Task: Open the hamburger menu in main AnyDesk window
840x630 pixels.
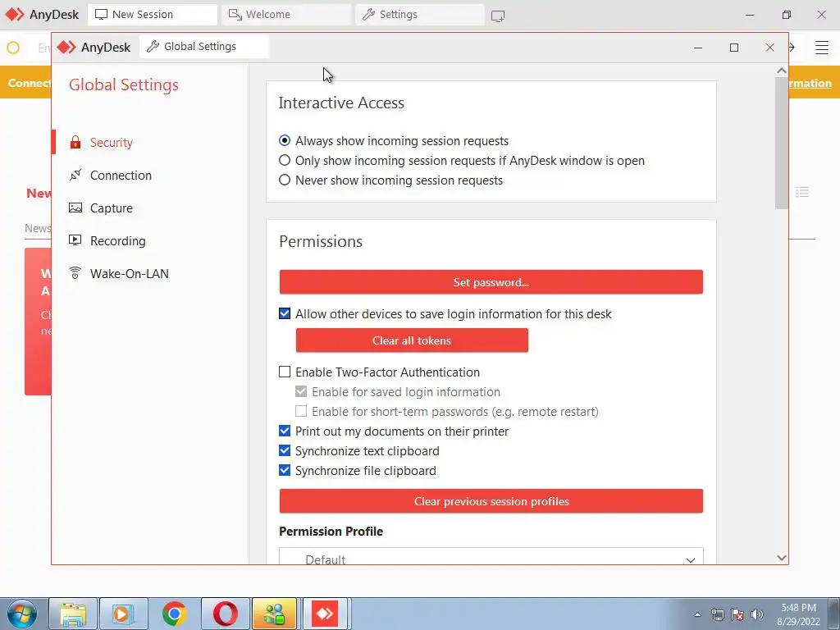Action: pyautogui.click(x=821, y=47)
